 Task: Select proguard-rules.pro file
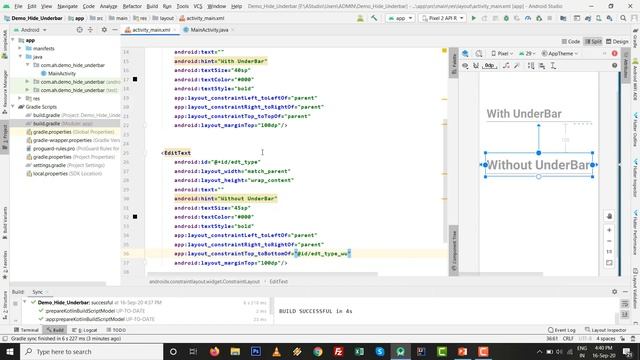54,149
